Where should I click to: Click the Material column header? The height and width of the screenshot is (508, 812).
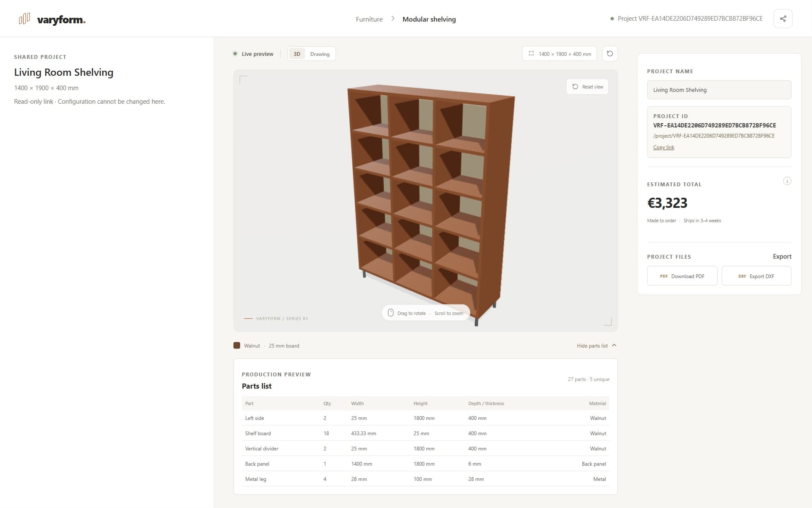[598, 403]
